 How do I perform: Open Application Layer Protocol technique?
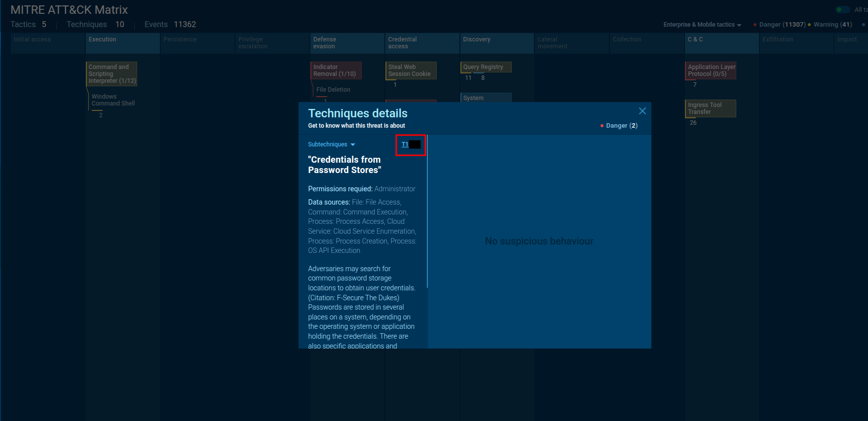click(x=711, y=70)
